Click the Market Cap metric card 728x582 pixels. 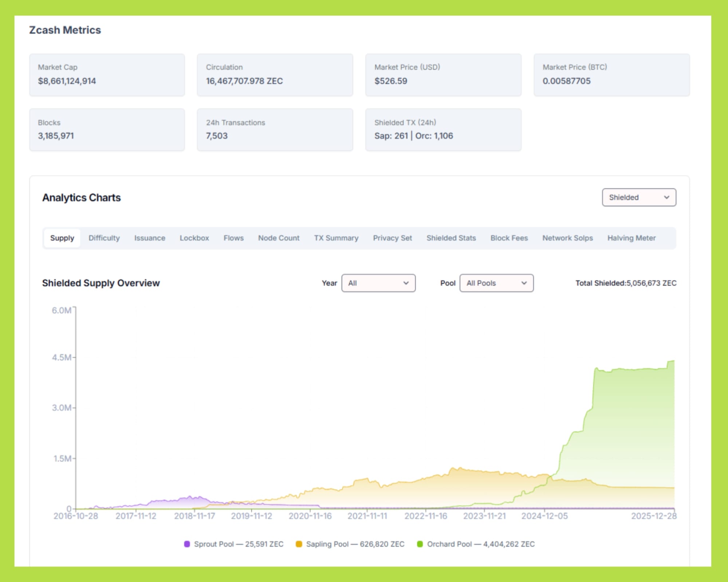[x=107, y=75]
